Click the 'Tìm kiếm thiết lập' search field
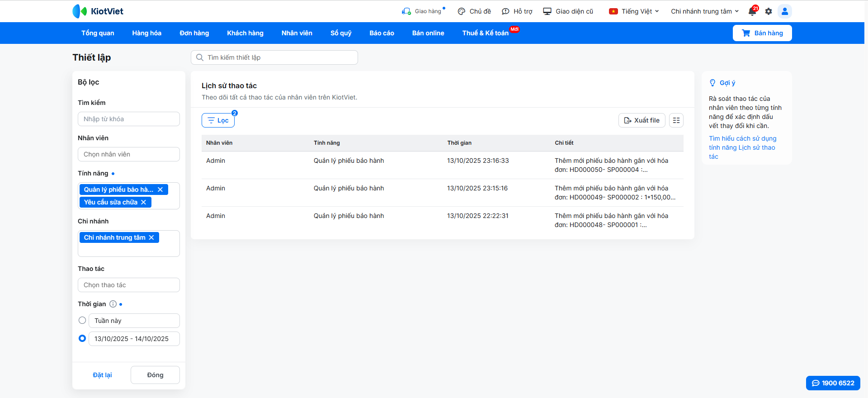This screenshot has height=398, width=868. pos(274,57)
